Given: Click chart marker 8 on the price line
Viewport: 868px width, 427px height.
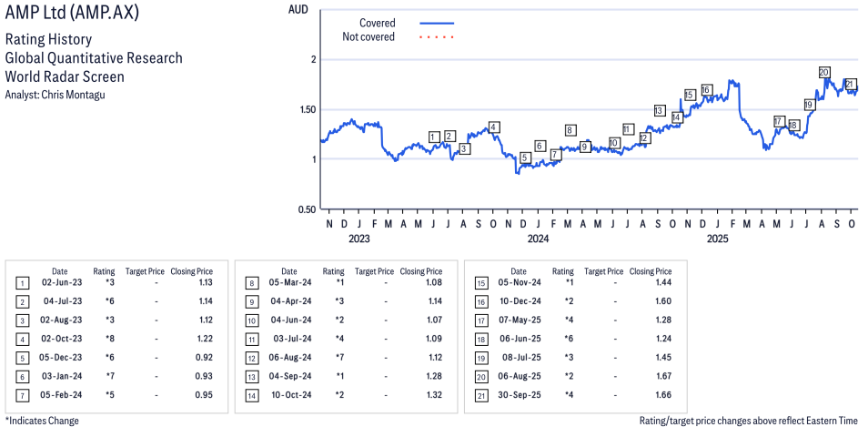Looking at the screenshot, I should click(570, 130).
